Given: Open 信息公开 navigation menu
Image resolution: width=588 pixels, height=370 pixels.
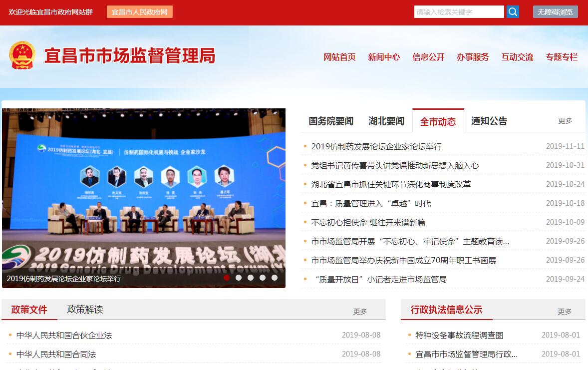Looking at the screenshot, I should coord(428,57).
